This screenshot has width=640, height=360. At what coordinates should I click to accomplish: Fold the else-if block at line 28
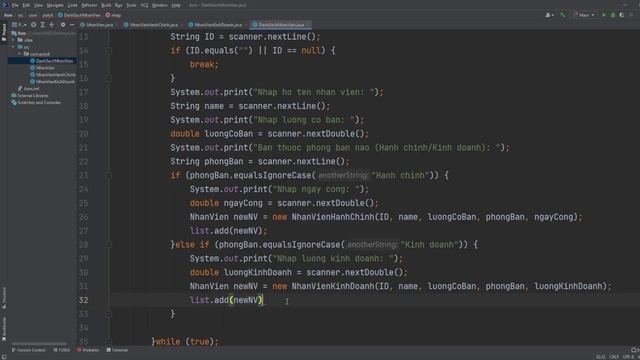(x=109, y=245)
